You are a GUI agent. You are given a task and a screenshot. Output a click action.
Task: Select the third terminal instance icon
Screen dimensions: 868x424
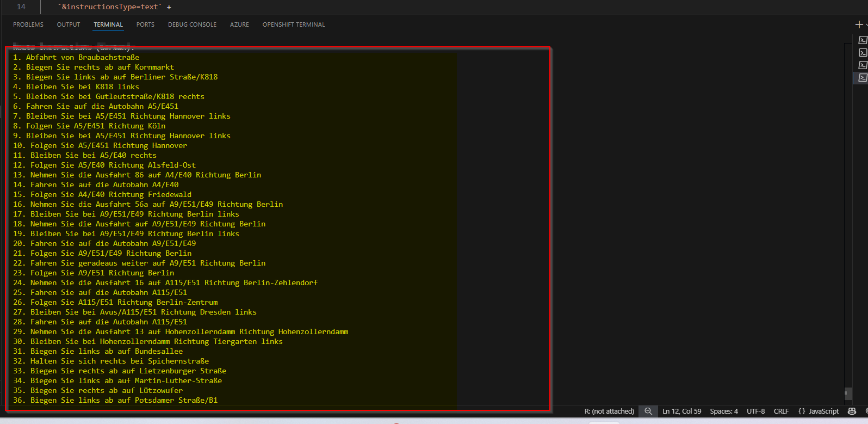pos(863,65)
